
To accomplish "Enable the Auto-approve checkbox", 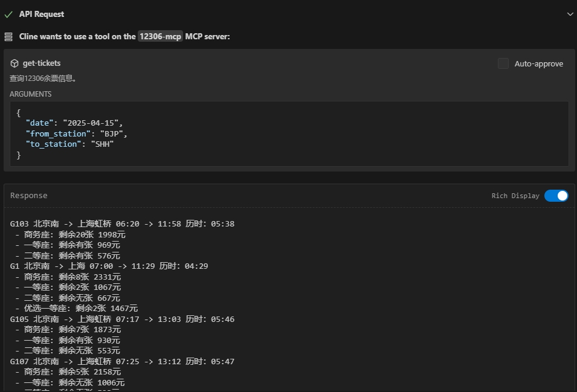I will [503, 63].
